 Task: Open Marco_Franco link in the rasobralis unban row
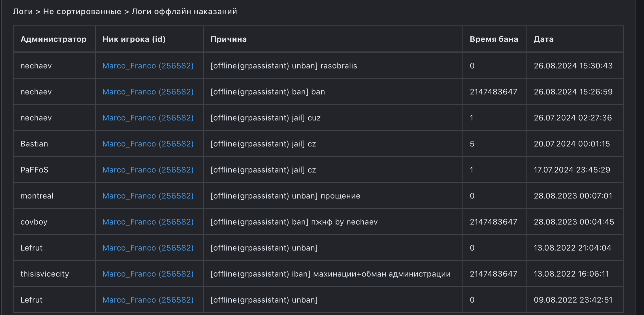(148, 66)
